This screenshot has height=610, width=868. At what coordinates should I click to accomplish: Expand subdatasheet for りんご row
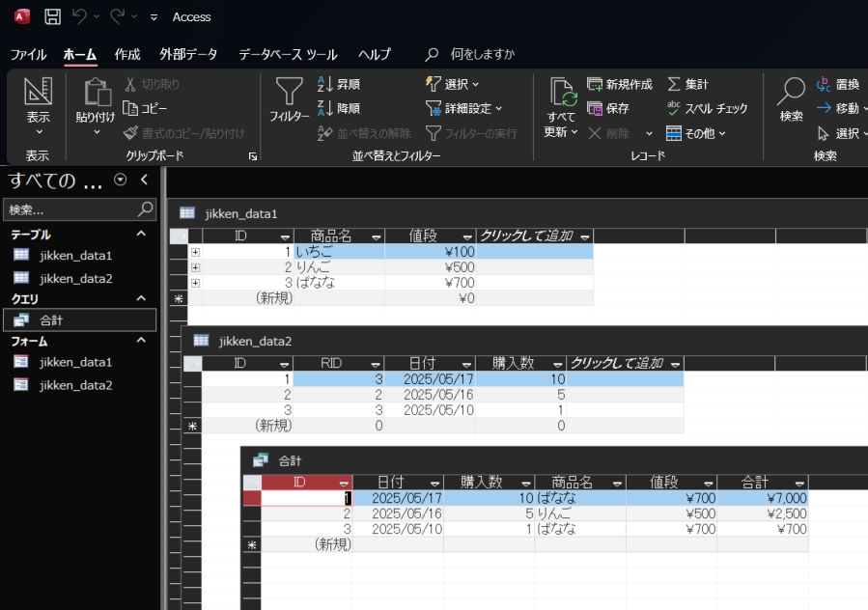click(195, 267)
